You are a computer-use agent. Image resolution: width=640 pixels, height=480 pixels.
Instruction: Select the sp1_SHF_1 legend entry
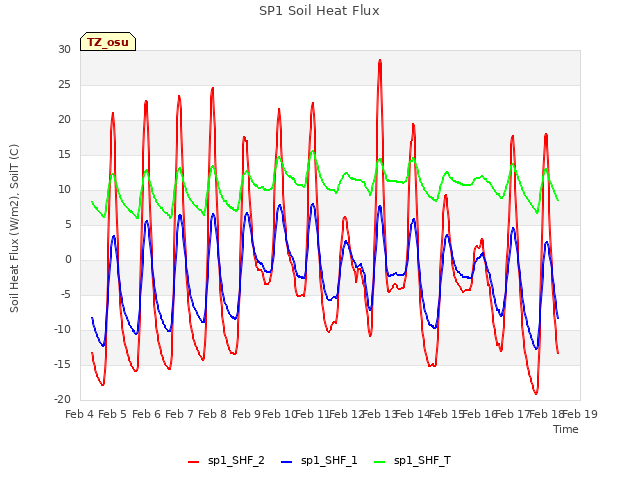click(x=319, y=460)
